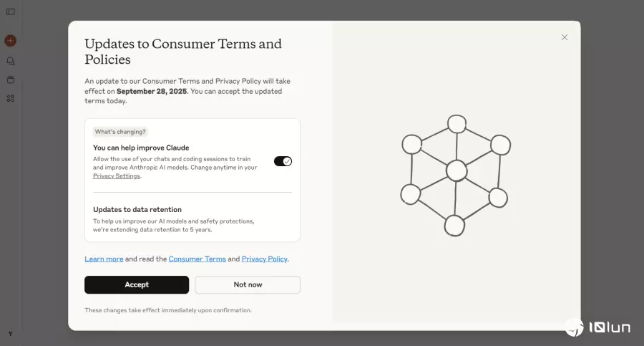Accept the updated consumer terms
Image resolution: width=644 pixels, height=346 pixels.
click(x=137, y=284)
